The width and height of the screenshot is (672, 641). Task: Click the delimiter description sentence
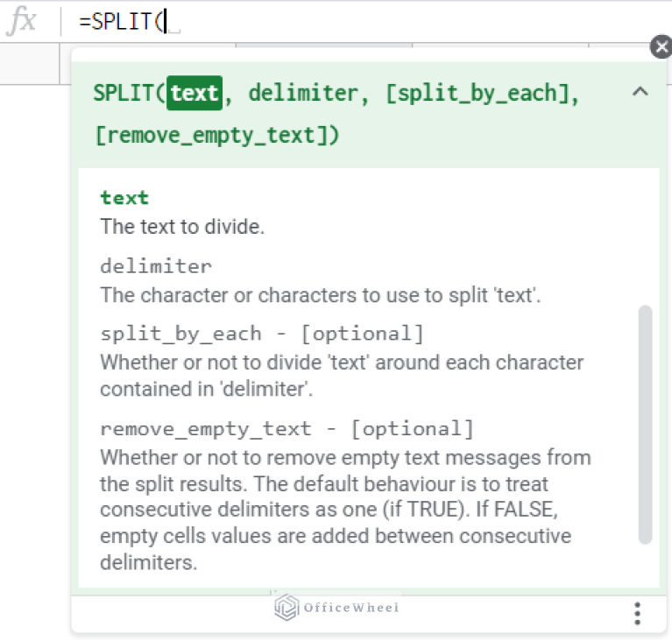[x=321, y=295]
